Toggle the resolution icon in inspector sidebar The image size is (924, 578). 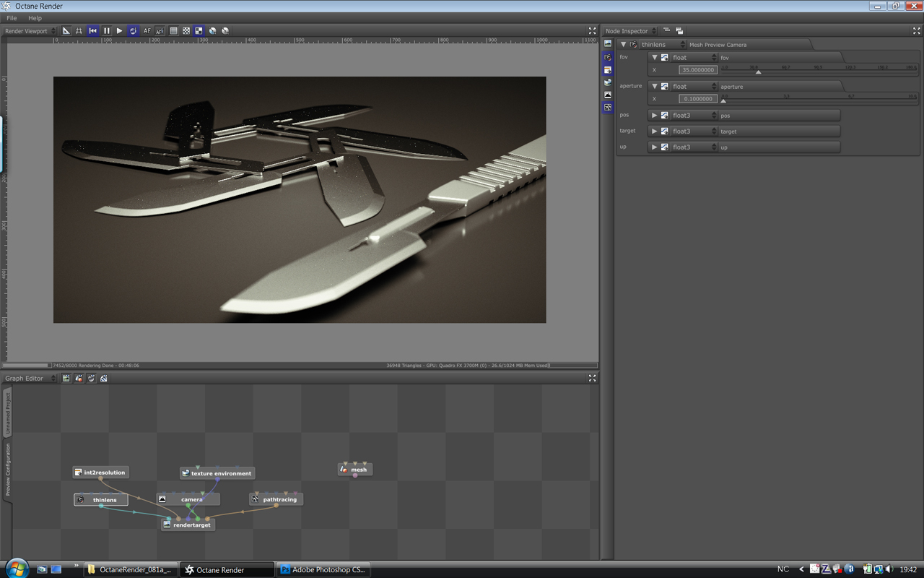[x=608, y=70]
